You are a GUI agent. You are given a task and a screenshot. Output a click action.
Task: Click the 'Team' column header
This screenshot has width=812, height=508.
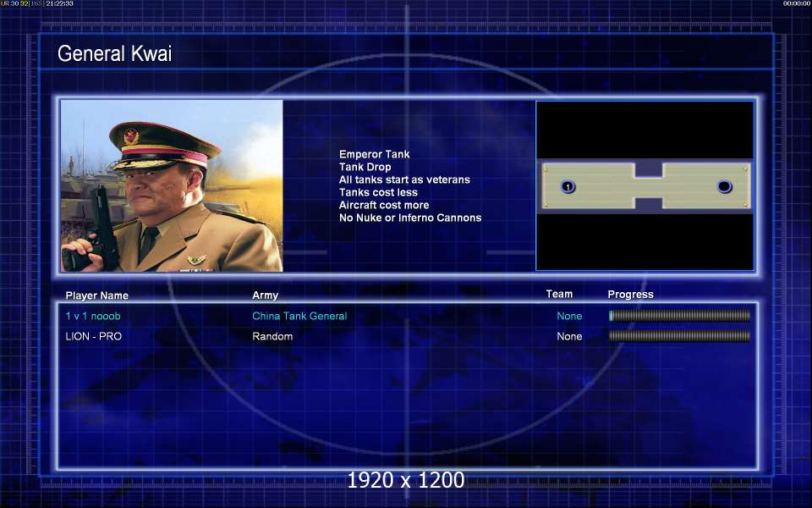point(559,294)
